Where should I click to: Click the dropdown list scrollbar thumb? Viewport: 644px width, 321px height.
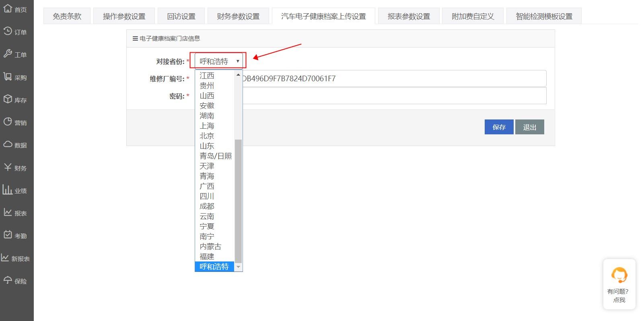point(238,201)
